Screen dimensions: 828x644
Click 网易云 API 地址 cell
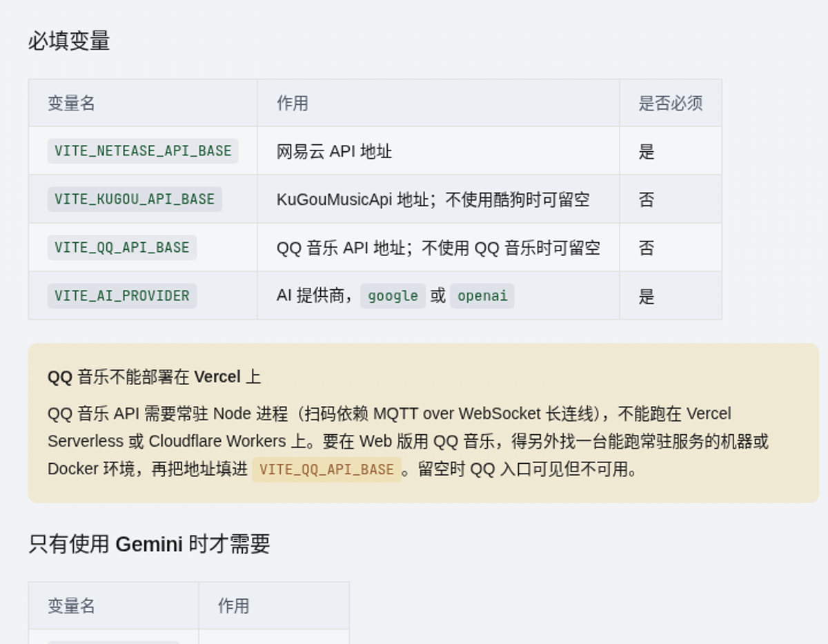[x=335, y=152]
